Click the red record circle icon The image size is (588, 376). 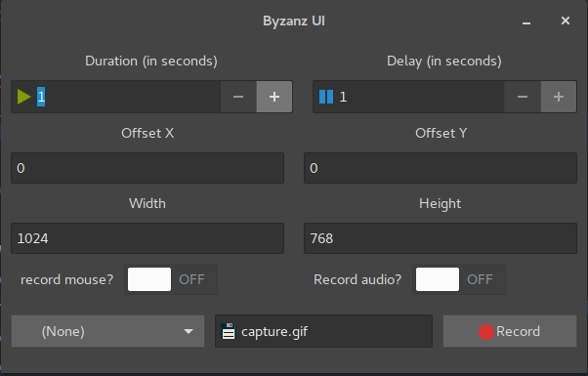pos(486,332)
